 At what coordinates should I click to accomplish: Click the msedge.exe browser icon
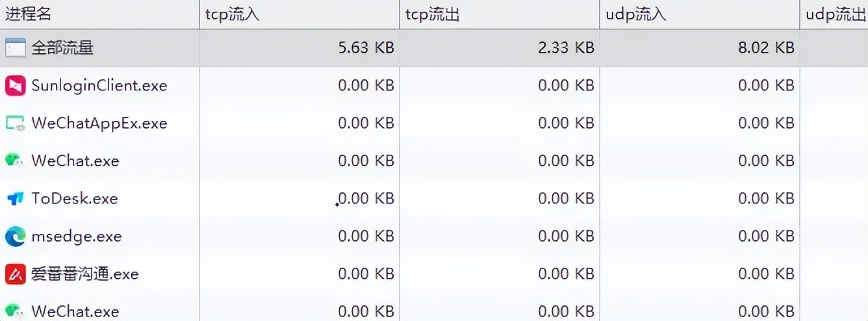(x=15, y=237)
